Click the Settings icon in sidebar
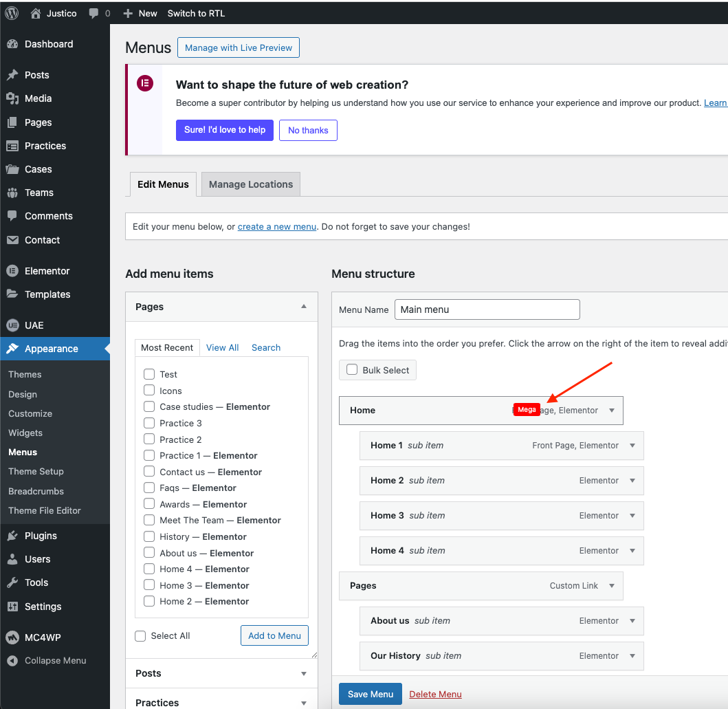 pos(12,607)
